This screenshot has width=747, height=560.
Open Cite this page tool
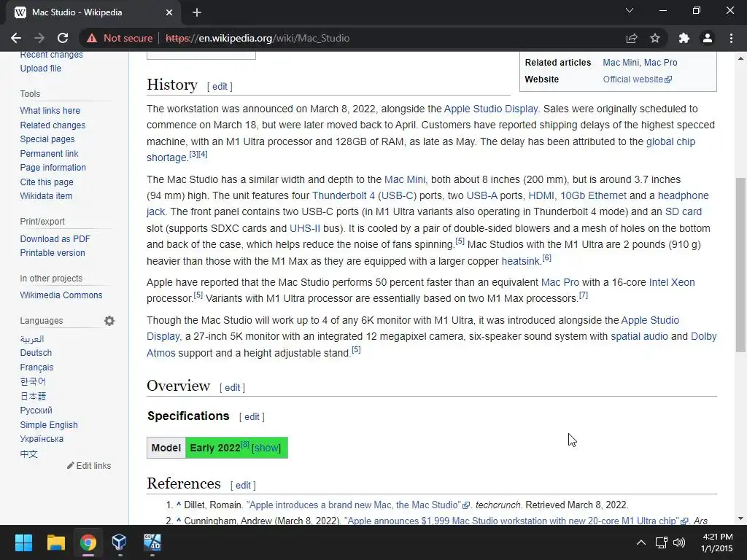(47, 182)
